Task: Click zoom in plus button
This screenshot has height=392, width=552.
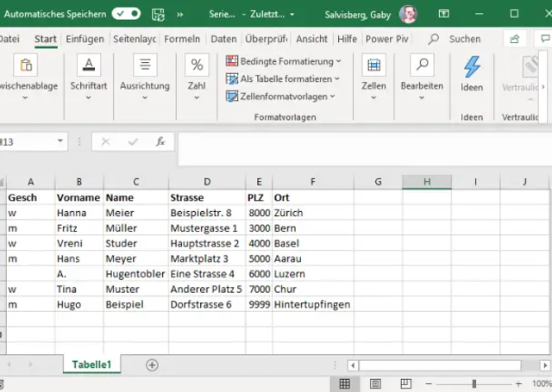Action: click(x=518, y=384)
